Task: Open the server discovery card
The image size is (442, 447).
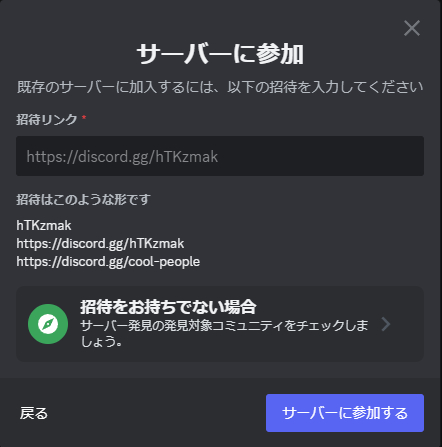Action: click(220, 324)
